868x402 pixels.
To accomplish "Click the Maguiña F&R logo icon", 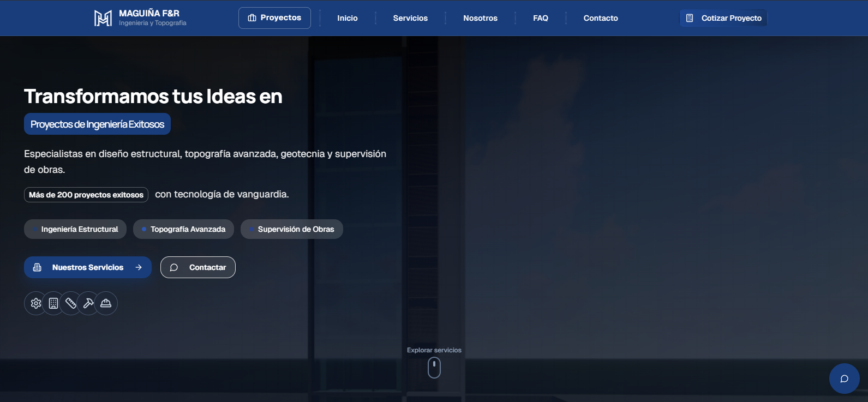I will coord(103,18).
